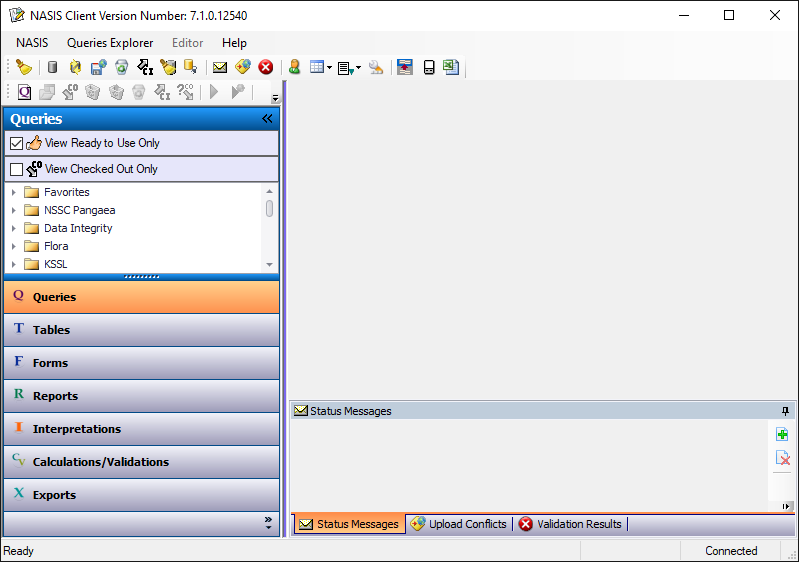Click the run-against-national play globe icon
Image resolution: width=799 pixels, height=562 pixels.
[237, 92]
